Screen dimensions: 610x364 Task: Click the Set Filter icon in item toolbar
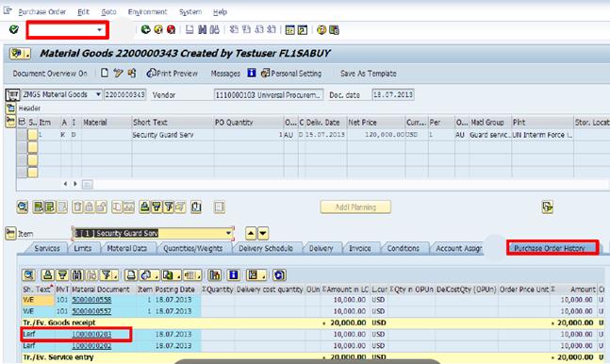tap(169, 207)
